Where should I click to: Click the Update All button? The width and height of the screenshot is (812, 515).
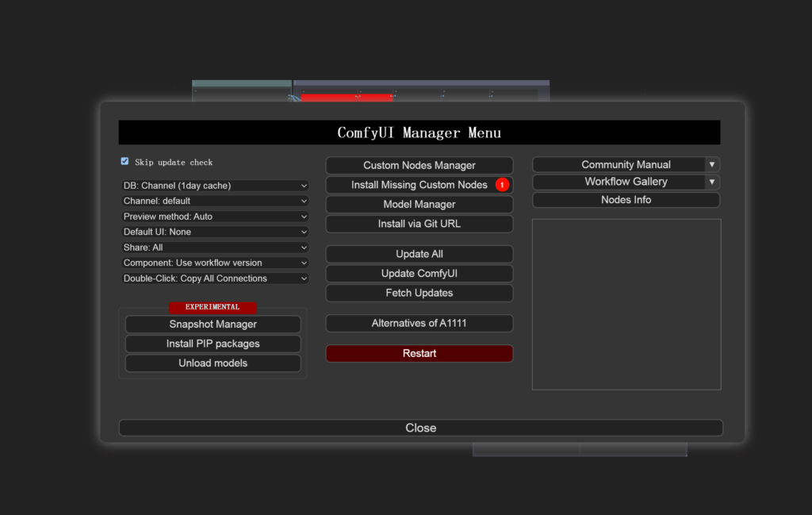click(x=419, y=254)
